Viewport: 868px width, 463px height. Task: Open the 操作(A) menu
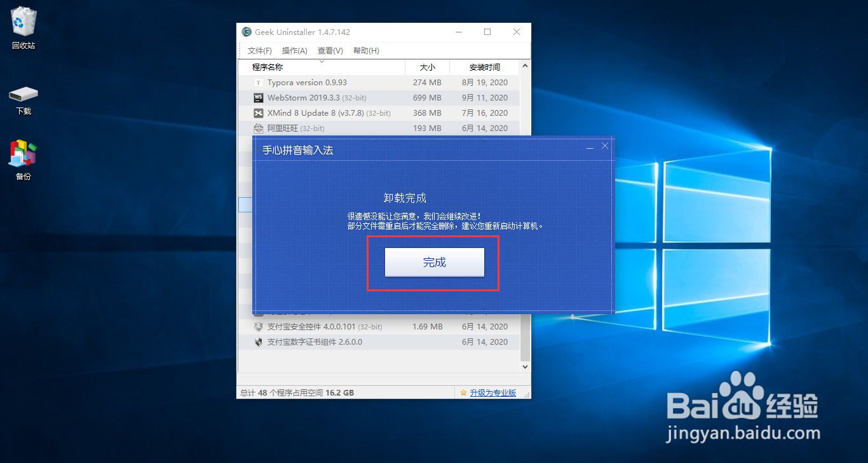[x=294, y=50]
